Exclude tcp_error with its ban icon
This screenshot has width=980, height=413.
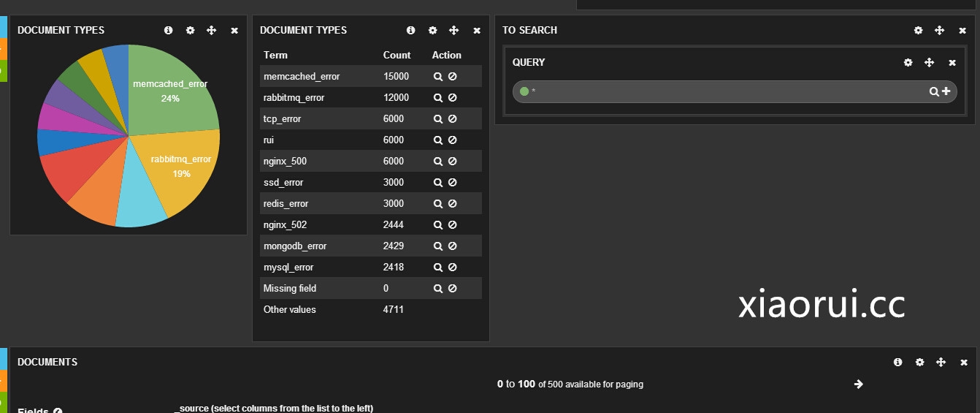click(452, 118)
